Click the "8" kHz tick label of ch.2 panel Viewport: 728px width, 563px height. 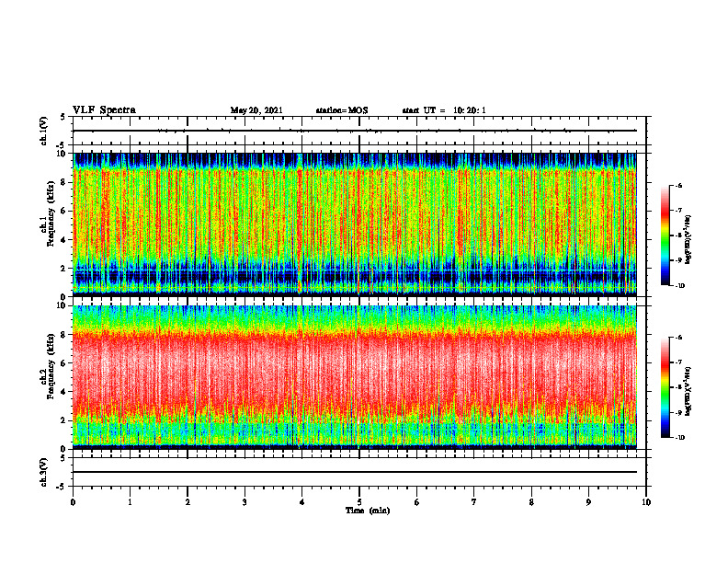(65, 335)
